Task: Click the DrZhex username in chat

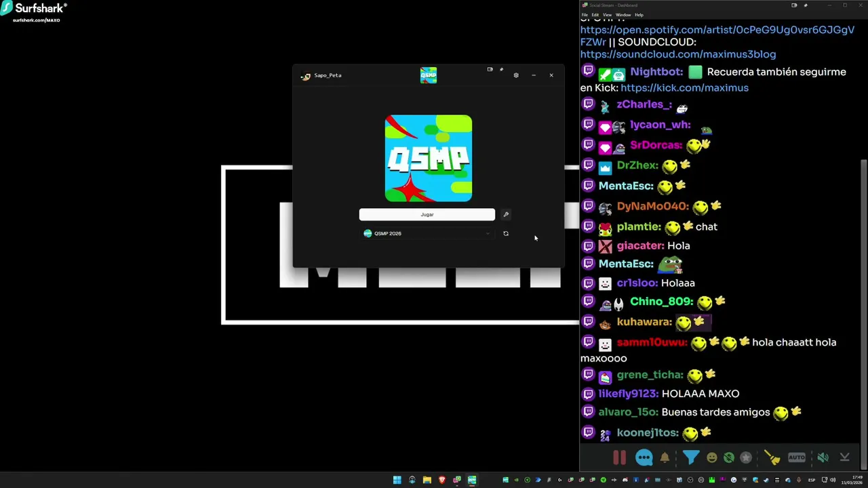Action: [637, 165]
